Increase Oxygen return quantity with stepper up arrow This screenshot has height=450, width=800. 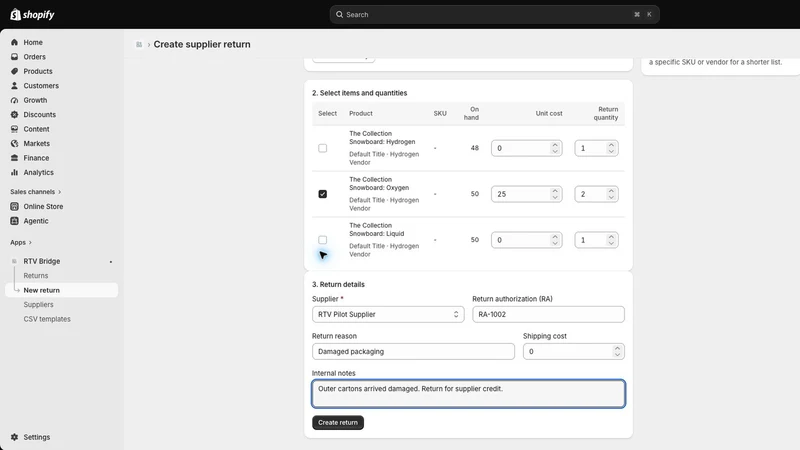pos(611,191)
